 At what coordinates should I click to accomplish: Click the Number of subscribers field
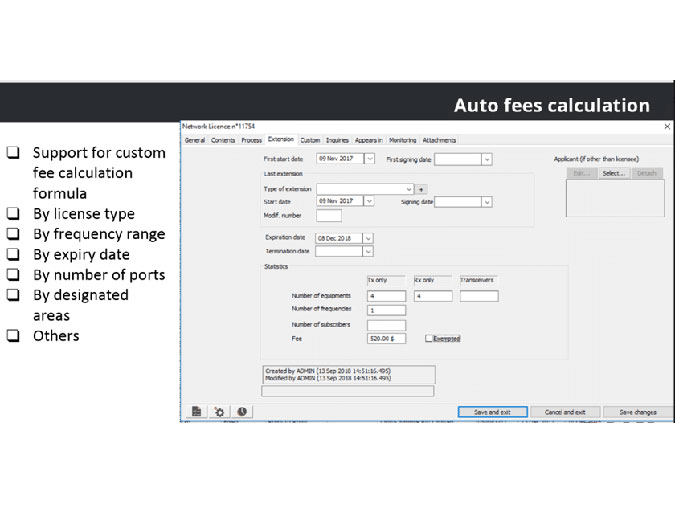point(386,325)
